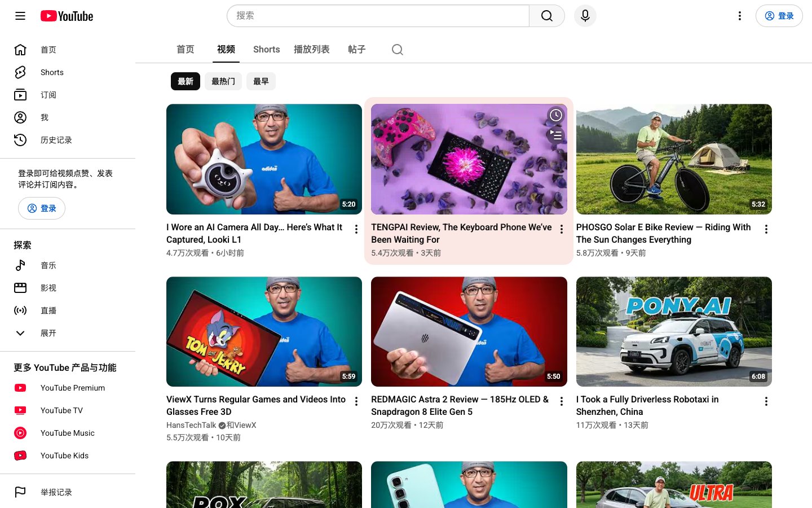The height and width of the screenshot is (508, 812).
Task: Switch to channel 首页 tab
Action: [x=186, y=50]
